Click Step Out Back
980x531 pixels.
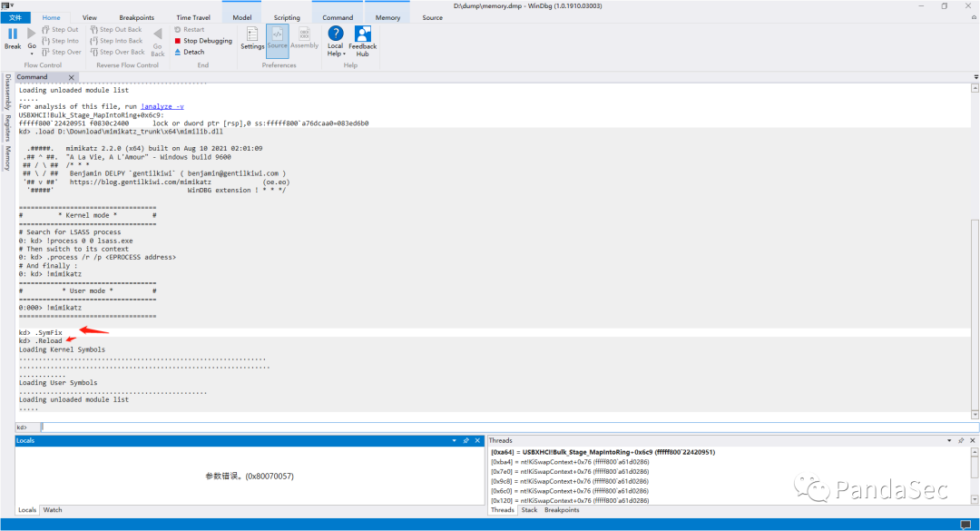115,29
